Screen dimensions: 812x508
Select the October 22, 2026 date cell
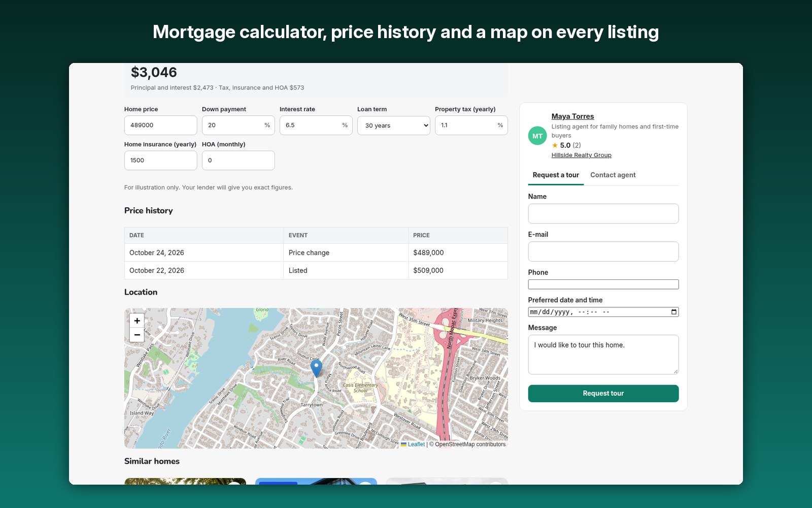pyautogui.click(x=204, y=270)
